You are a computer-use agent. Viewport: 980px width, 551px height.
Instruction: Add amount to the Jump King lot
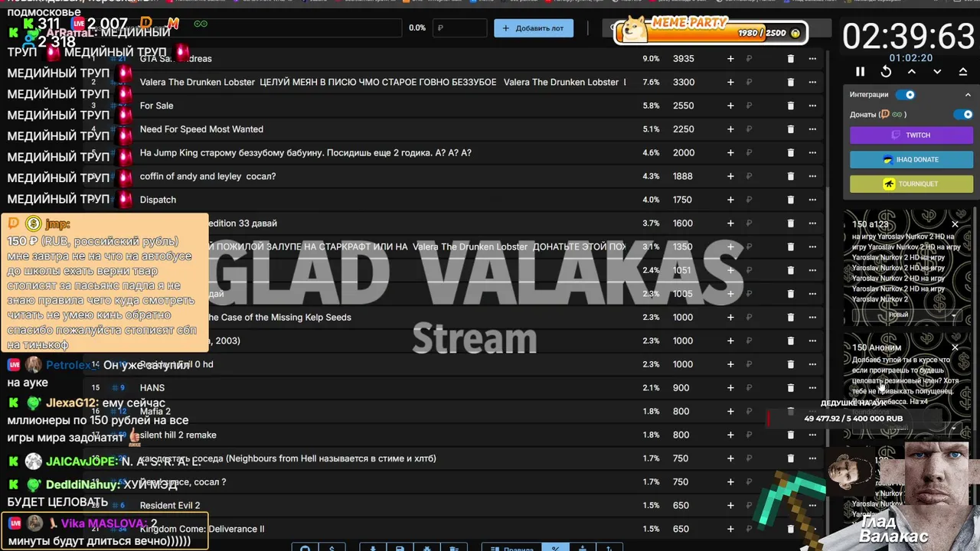[730, 152]
